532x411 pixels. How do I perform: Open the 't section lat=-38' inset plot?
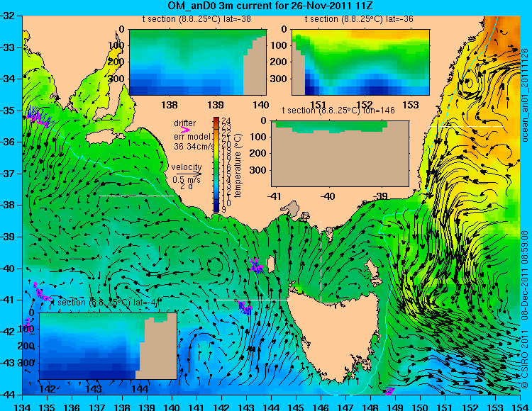click(x=198, y=62)
